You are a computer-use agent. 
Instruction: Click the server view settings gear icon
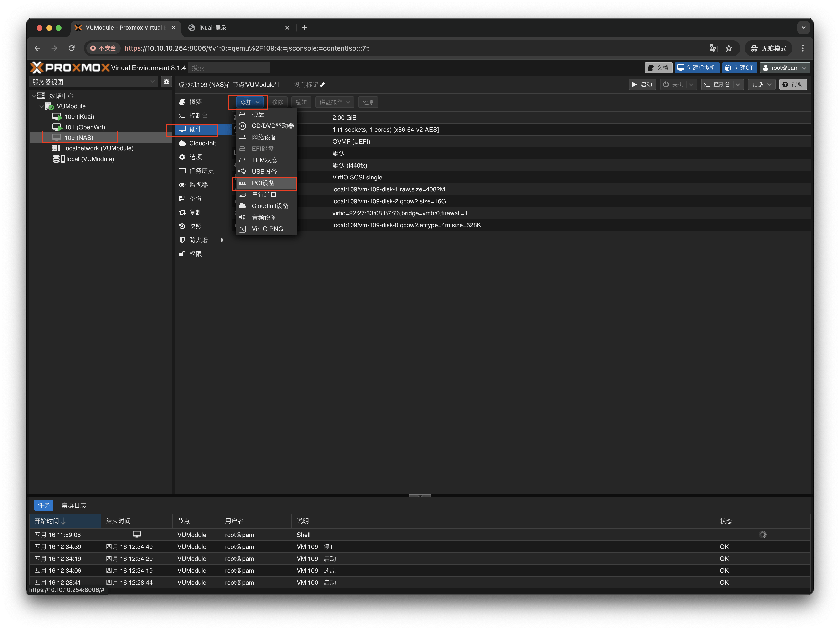[x=166, y=82]
